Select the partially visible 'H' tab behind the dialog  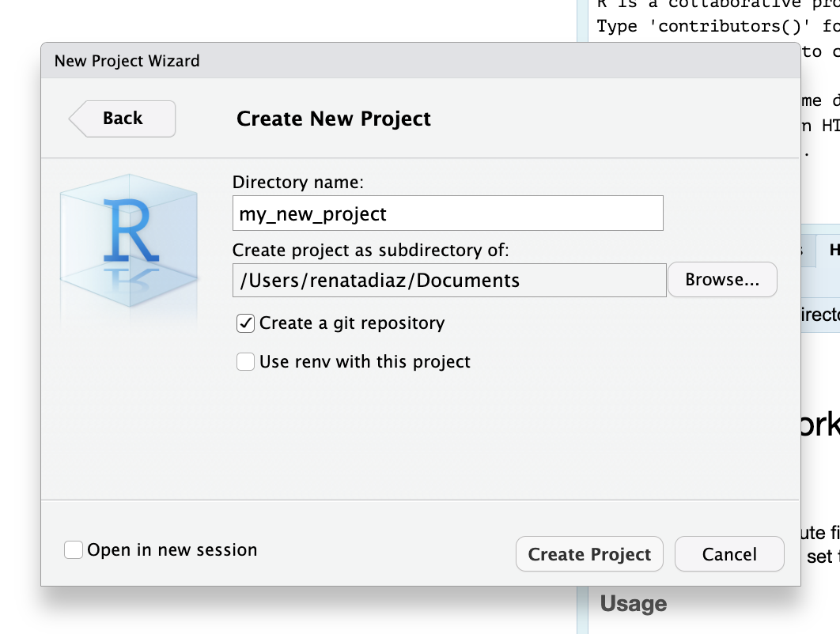tap(832, 250)
